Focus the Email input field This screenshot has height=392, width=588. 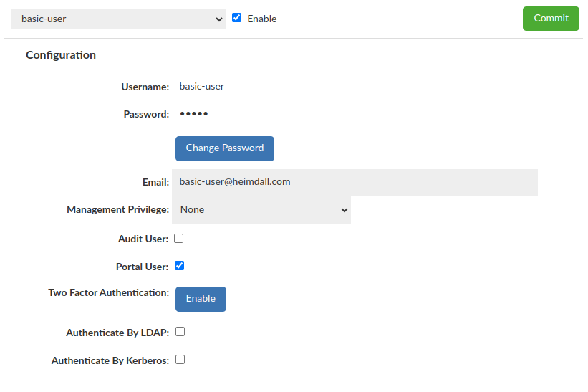pyautogui.click(x=355, y=182)
